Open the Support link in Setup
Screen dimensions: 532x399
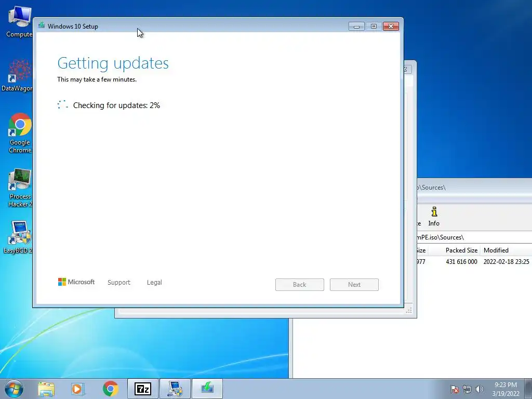click(119, 282)
